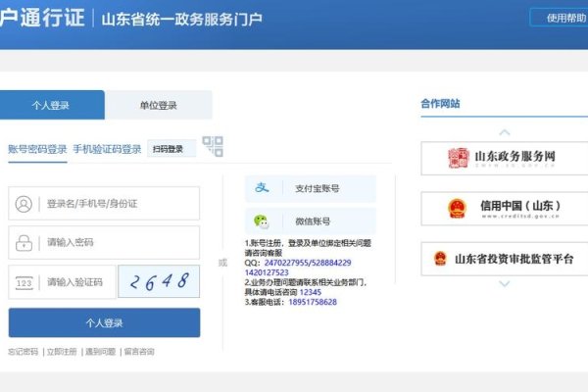This screenshot has width=588, height=392.
Task: Switch to the 单位登录 tab
Action: tap(158, 105)
